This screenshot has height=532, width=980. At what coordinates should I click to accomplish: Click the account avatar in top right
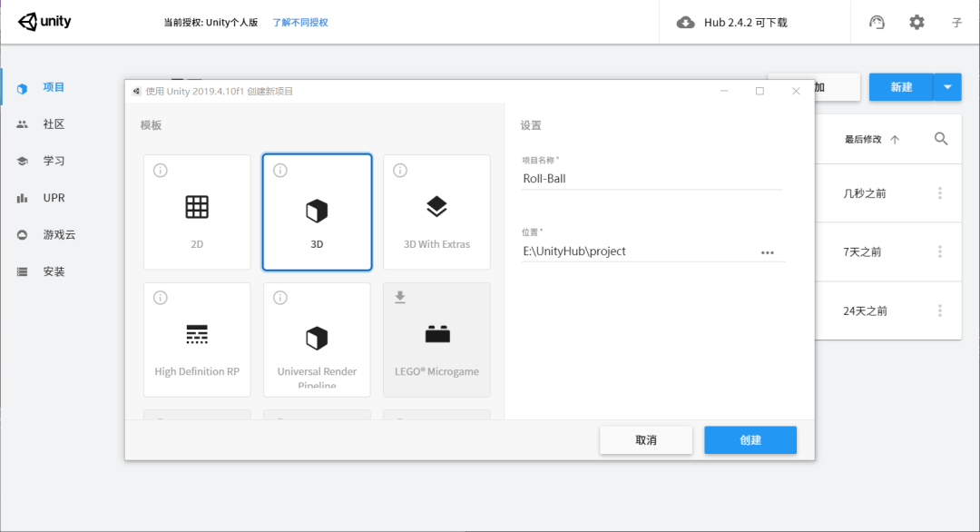point(956,23)
